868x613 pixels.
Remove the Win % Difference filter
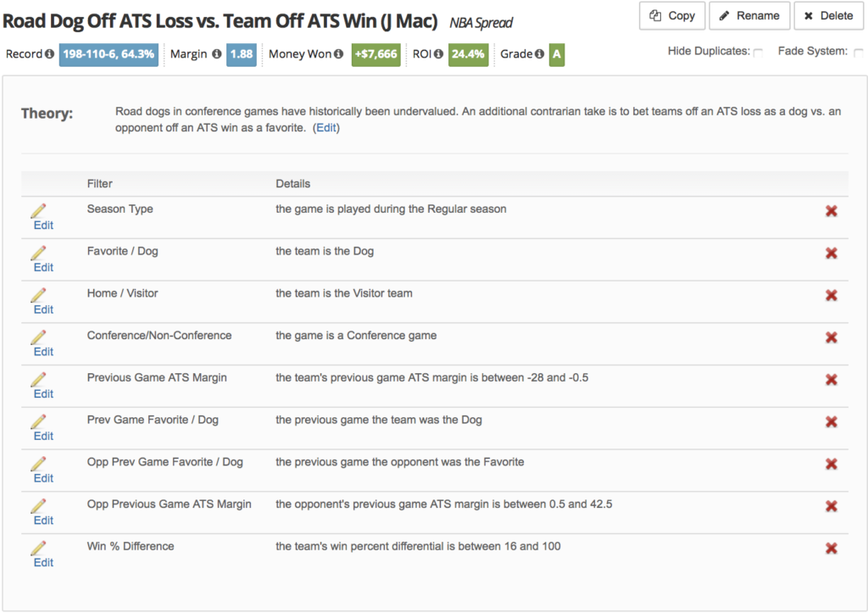click(831, 548)
